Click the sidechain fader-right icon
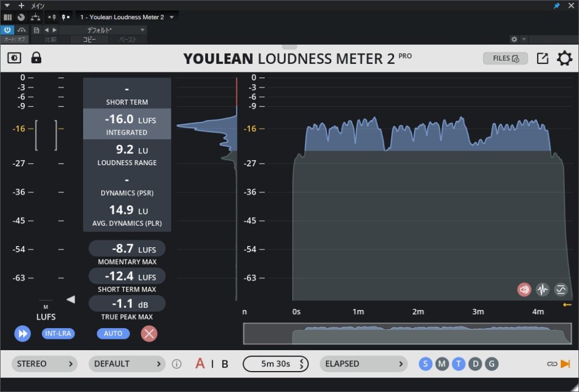579x392 pixels. (66, 17)
